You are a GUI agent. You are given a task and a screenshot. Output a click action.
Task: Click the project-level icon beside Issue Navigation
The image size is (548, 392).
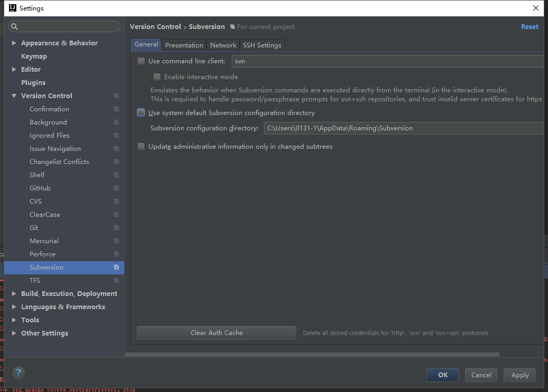pyautogui.click(x=116, y=148)
